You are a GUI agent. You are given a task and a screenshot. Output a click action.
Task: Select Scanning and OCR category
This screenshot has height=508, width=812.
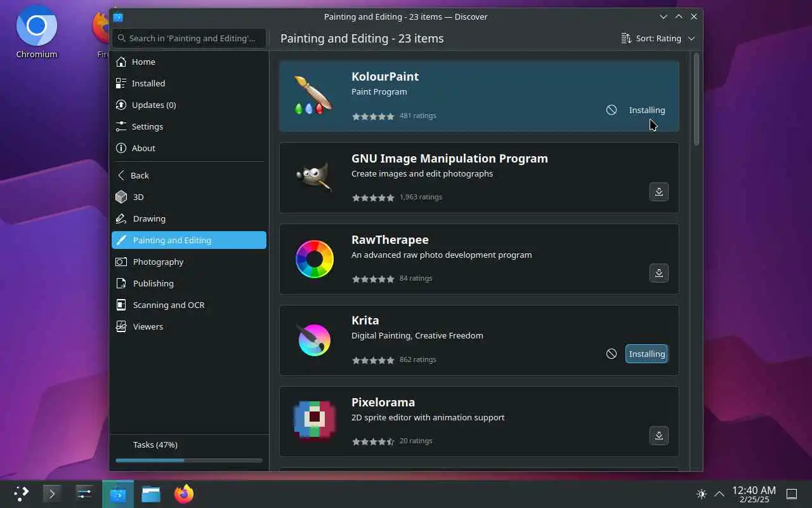point(189,305)
